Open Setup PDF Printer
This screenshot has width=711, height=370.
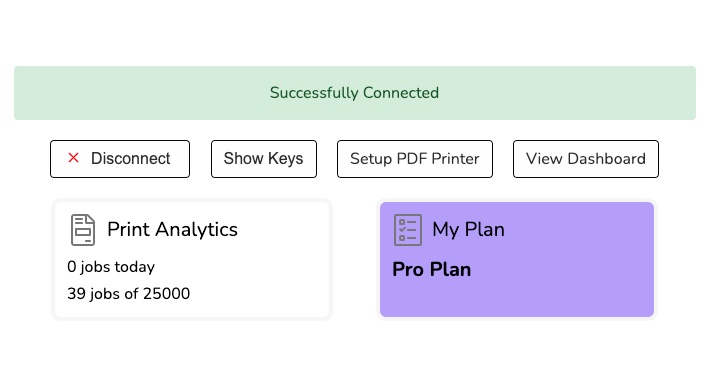414,159
